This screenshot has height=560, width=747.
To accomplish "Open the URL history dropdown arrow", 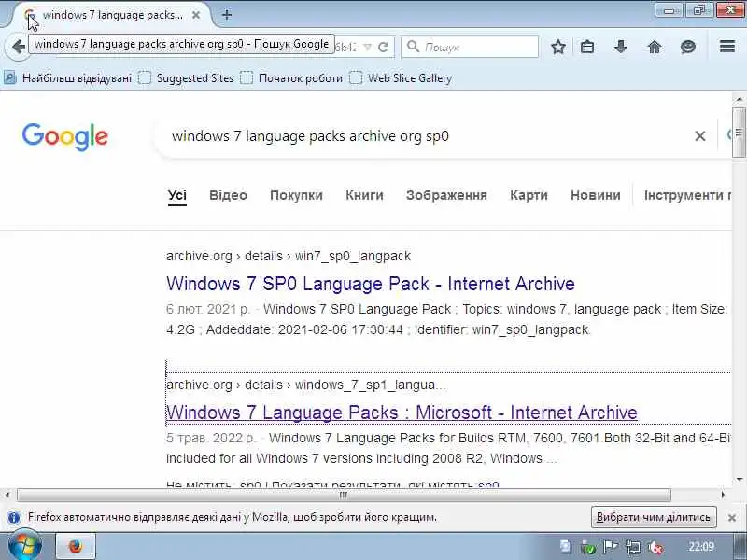I will click(x=367, y=48).
